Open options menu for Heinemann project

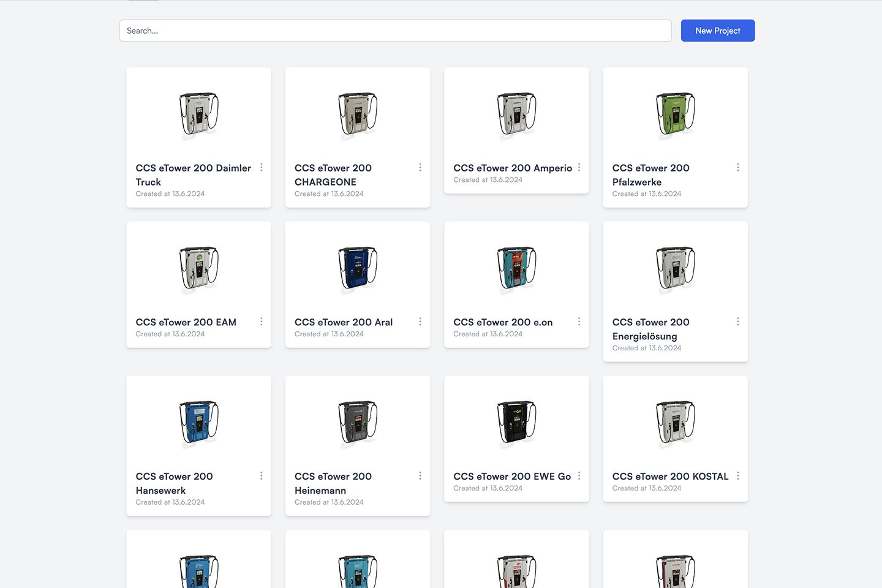coord(420,476)
